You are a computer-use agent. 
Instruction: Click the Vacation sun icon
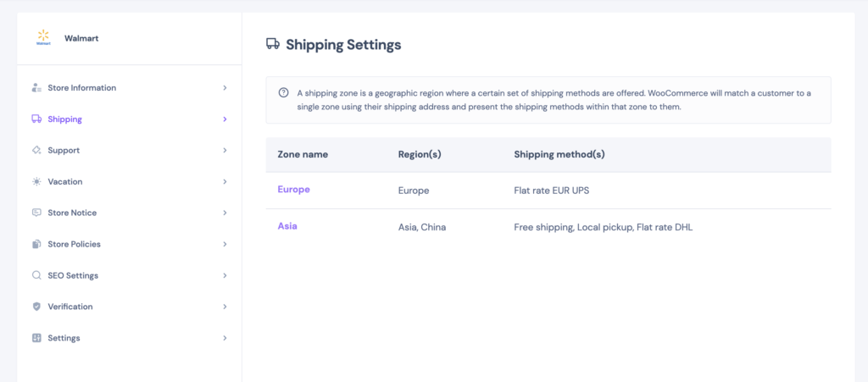pos(36,181)
